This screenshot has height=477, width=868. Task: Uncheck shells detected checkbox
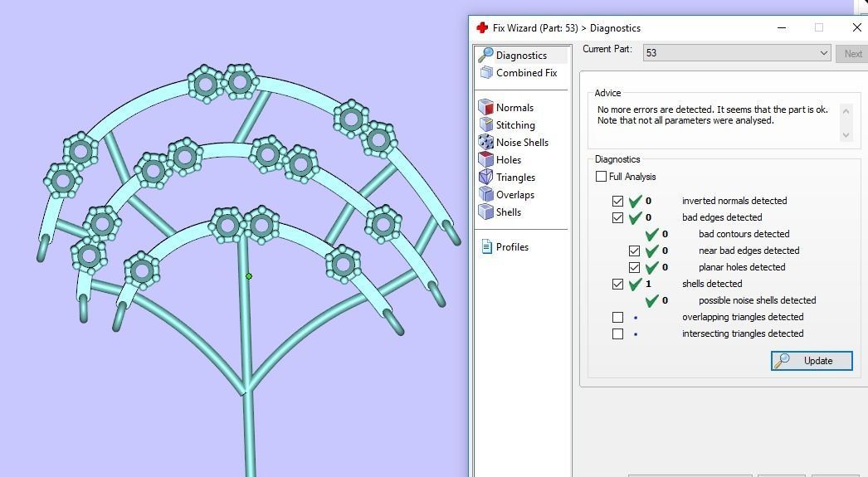click(x=617, y=284)
